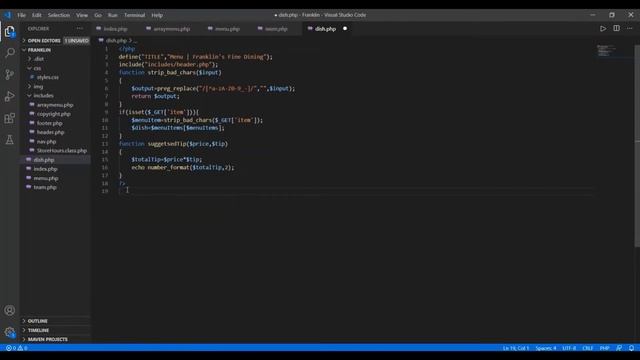The height and width of the screenshot is (360, 640).
Task: Click the 1 UNSAVED badge
Action: click(76, 40)
